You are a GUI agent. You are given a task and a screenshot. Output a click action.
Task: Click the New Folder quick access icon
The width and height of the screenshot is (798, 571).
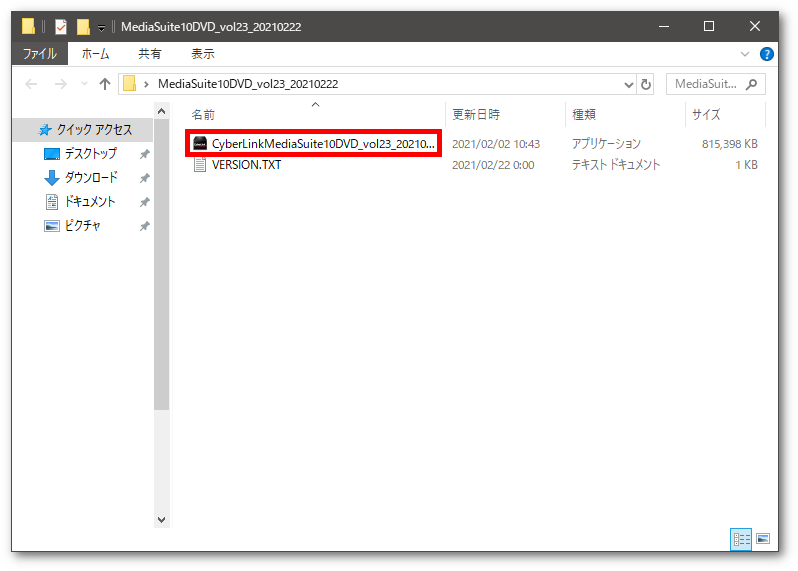click(83, 26)
